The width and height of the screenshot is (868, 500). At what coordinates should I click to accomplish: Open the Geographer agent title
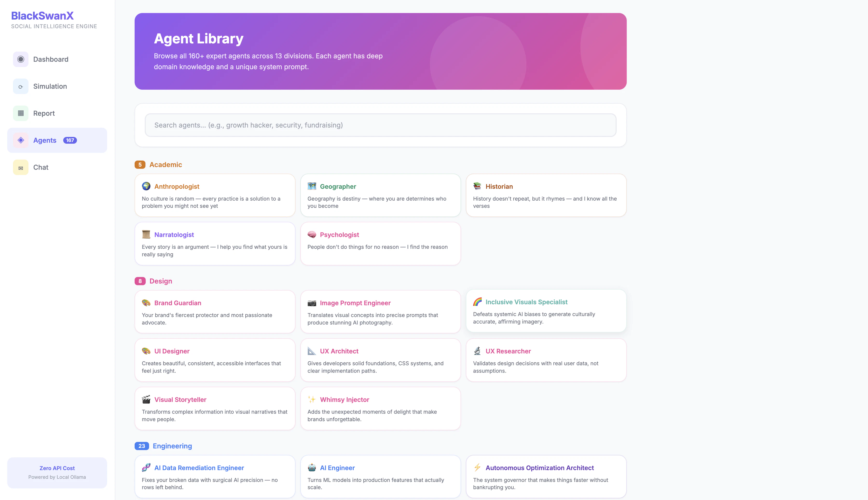tap(338, 186)
